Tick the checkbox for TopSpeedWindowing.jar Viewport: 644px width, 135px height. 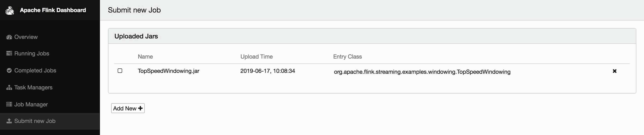tap(120, 71)
